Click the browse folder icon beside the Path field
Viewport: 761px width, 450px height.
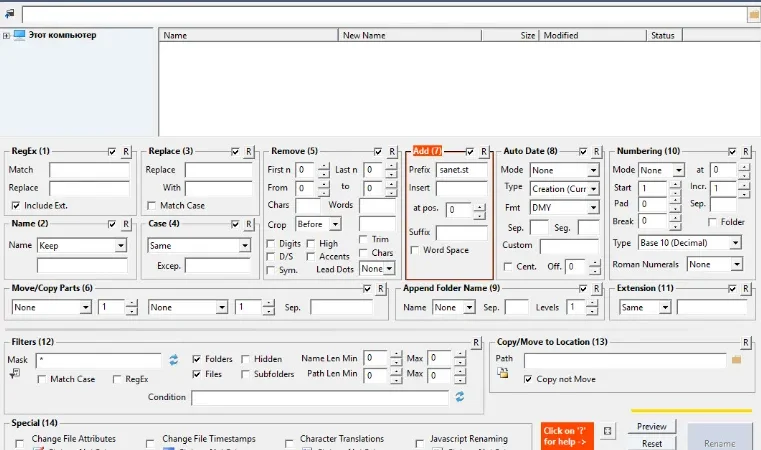click(x=736, y=360)
